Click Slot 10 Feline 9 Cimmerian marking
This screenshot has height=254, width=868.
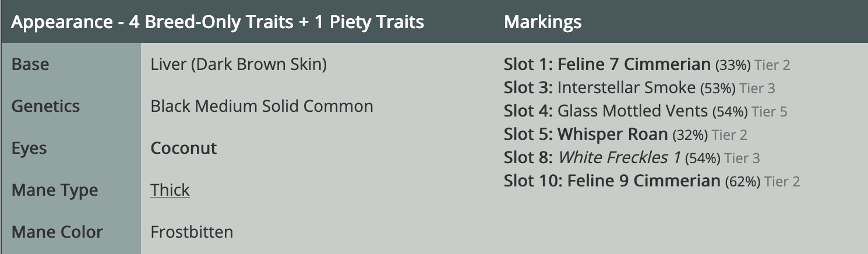tap(612, 181)
